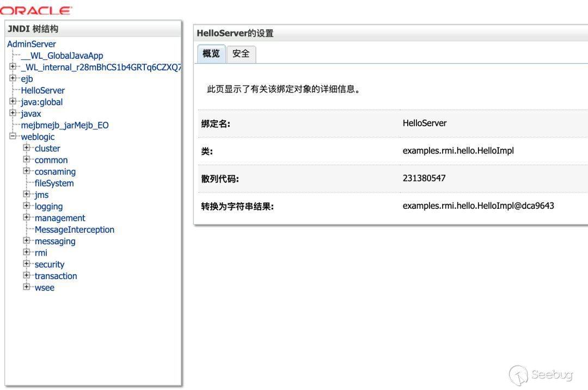The image size is (588, 390).
Task: Select the jms entry
Action: click(41, 195)
